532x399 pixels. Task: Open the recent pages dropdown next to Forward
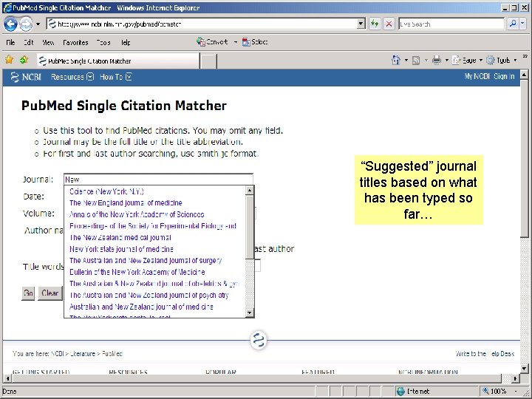coord(38,24)
